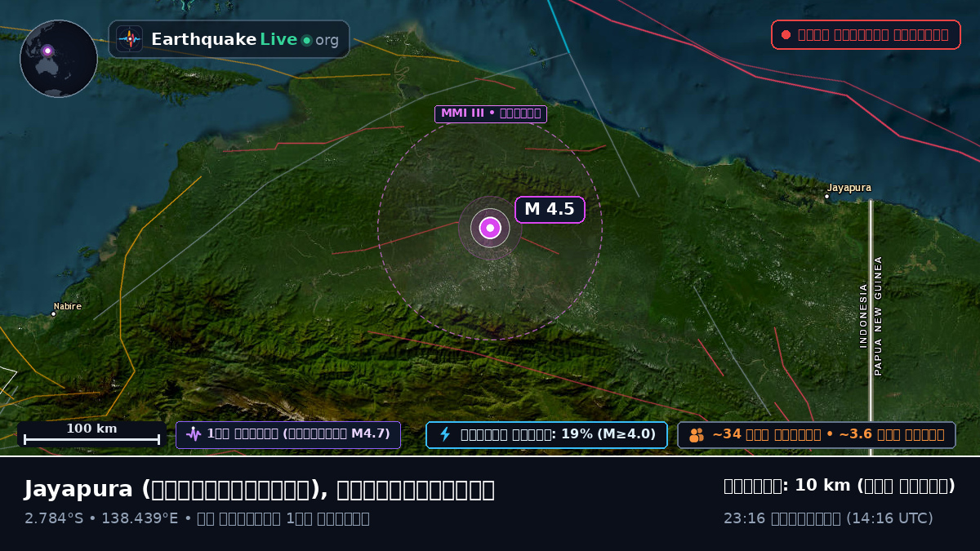Click the orange people icon beside ~34

pyautogui.click(x=697, y=435)
